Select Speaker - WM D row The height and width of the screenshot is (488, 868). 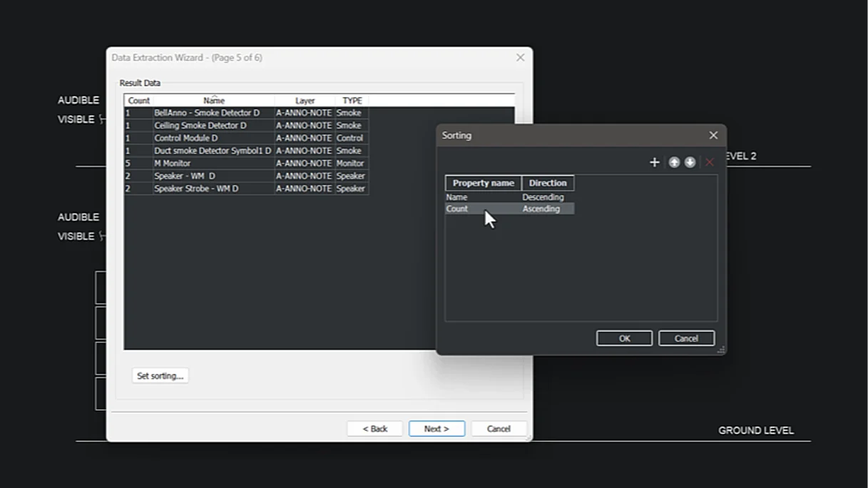tap(246, 176)
